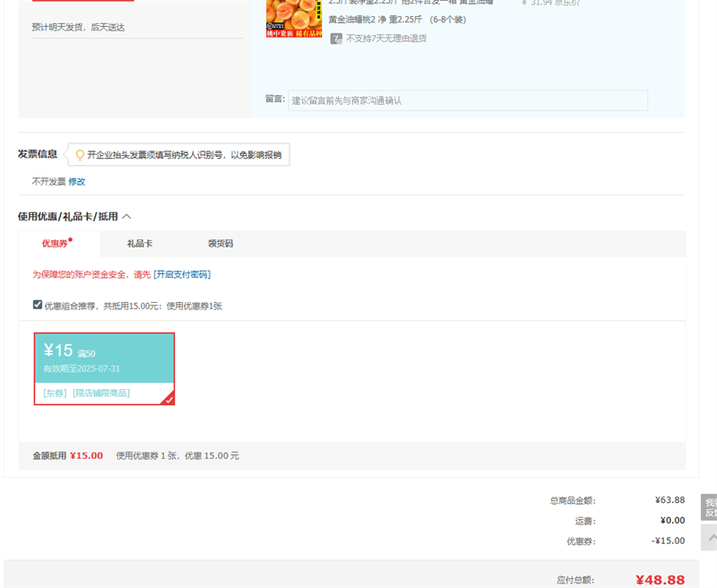Click the back-to-top arrow button
The image size is (717, 588).
point(710,538)
